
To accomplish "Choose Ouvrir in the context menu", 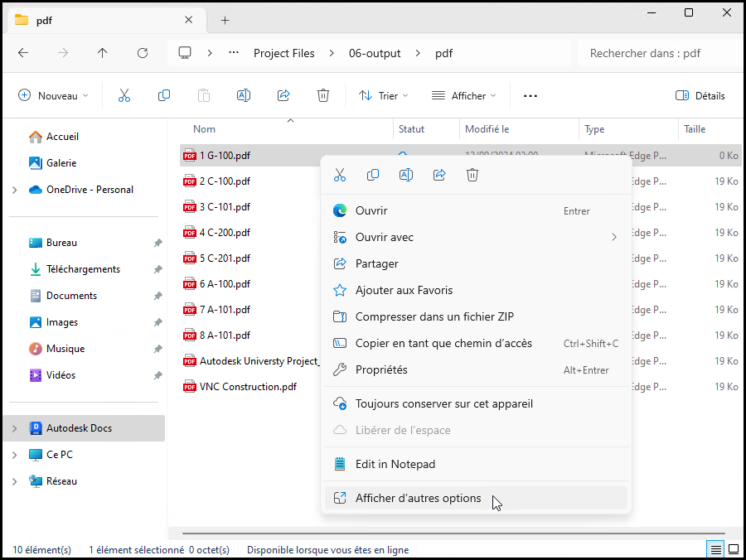I will pos(476,210).
